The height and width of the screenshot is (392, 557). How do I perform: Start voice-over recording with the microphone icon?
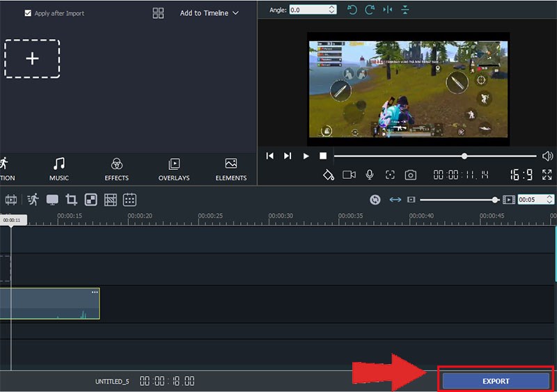pyautogui.click(x=370, y=175)
